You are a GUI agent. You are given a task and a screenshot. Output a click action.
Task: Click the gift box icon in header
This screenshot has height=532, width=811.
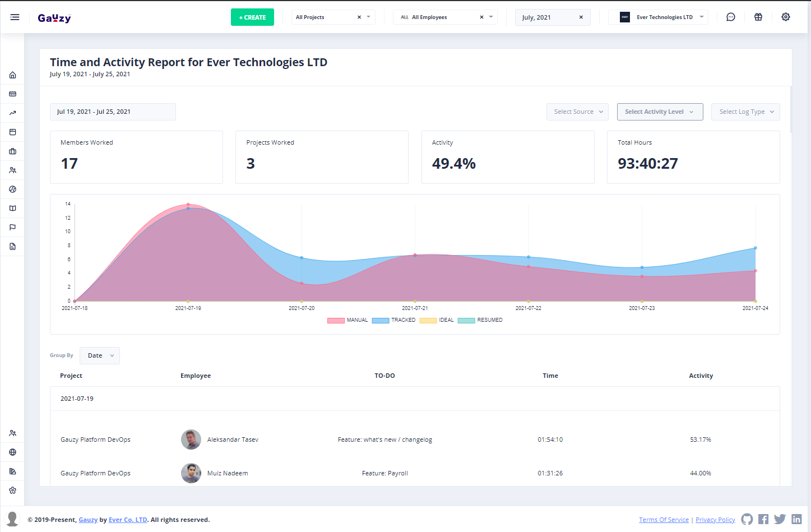758,17
